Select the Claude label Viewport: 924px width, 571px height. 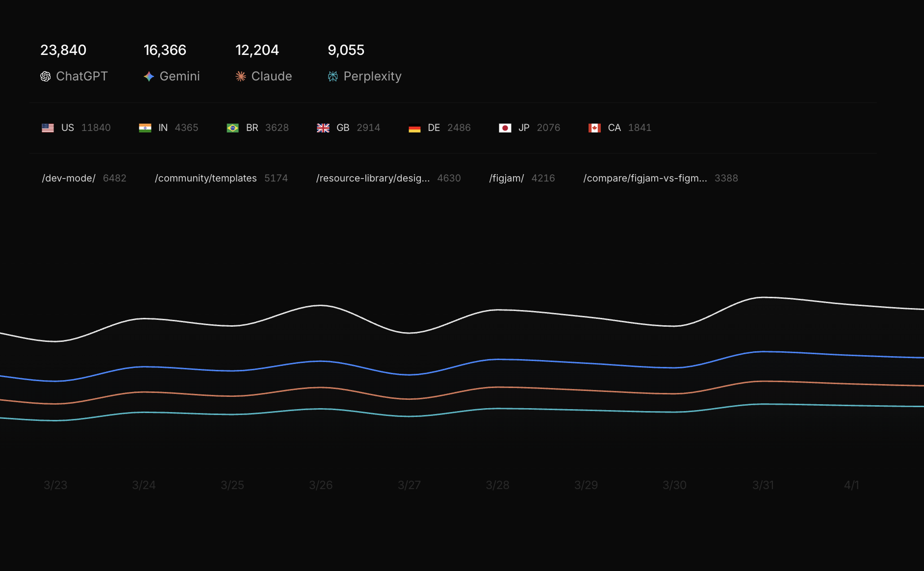point(272,77)
